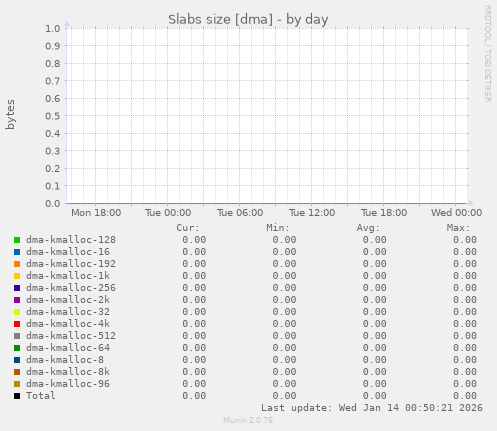Click the orange dma-kmalloc-192 legend swatch
The image size is (497, 431).
tap(17, 264)
